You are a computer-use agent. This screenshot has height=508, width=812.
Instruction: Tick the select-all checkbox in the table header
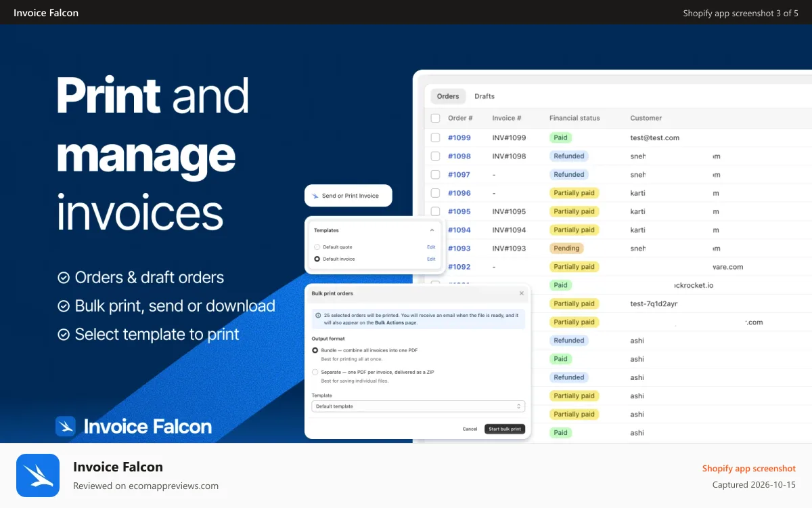pyautogui.click(x=435, y=118)
